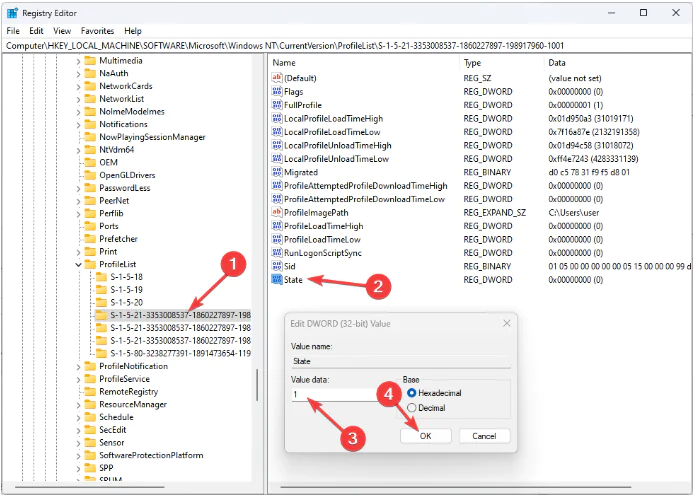Click the S-1-5-18 folder icon

click(x=100, y=276)
